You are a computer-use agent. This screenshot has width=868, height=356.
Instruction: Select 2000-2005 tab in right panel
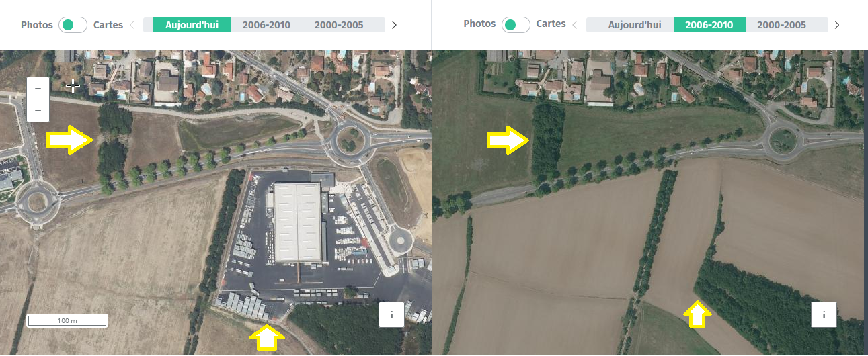781,25
